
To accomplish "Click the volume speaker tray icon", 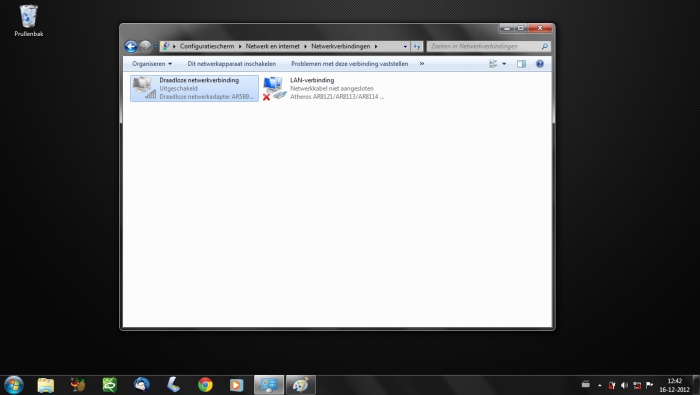I will pos(624,385).
